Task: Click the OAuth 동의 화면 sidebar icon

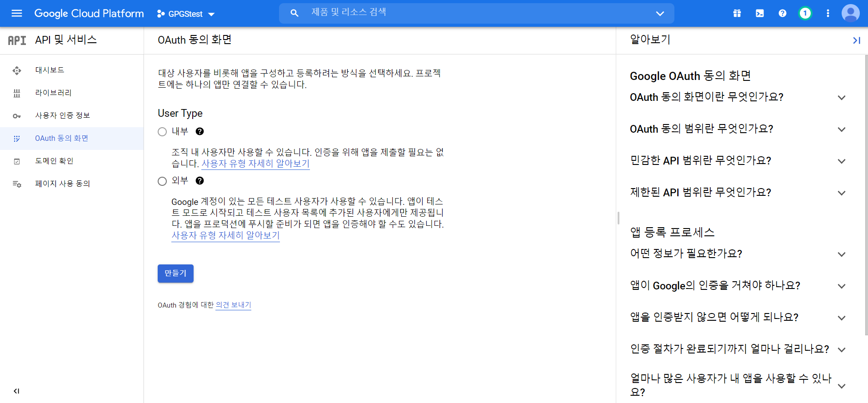Action: pos(17,139)
